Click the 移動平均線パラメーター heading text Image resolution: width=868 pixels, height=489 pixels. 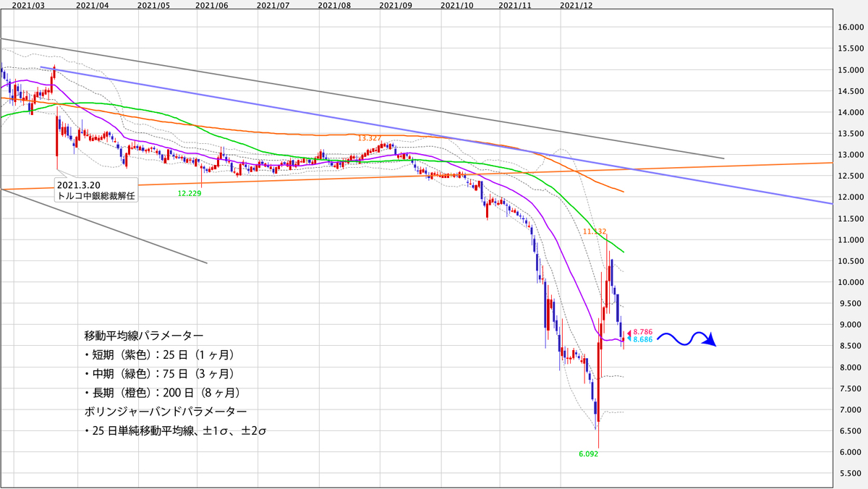coord(144,336)
